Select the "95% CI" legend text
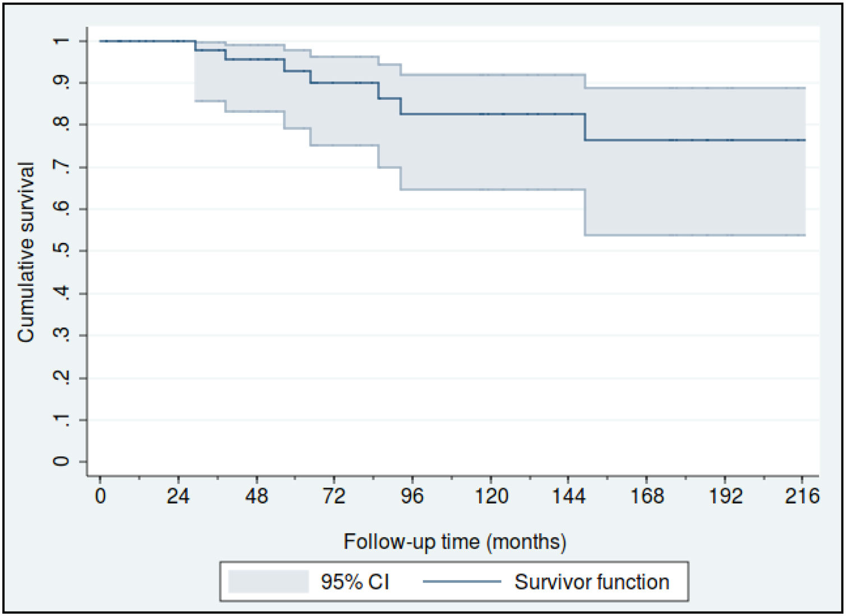The image size is (846, 616). (355, 582)
